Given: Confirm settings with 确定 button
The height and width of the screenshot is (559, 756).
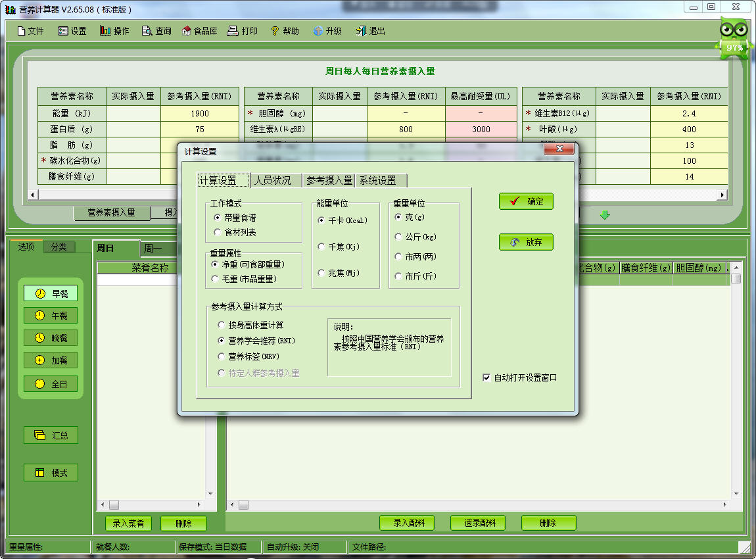Looking at the screenshot, I should coord(526,201).
